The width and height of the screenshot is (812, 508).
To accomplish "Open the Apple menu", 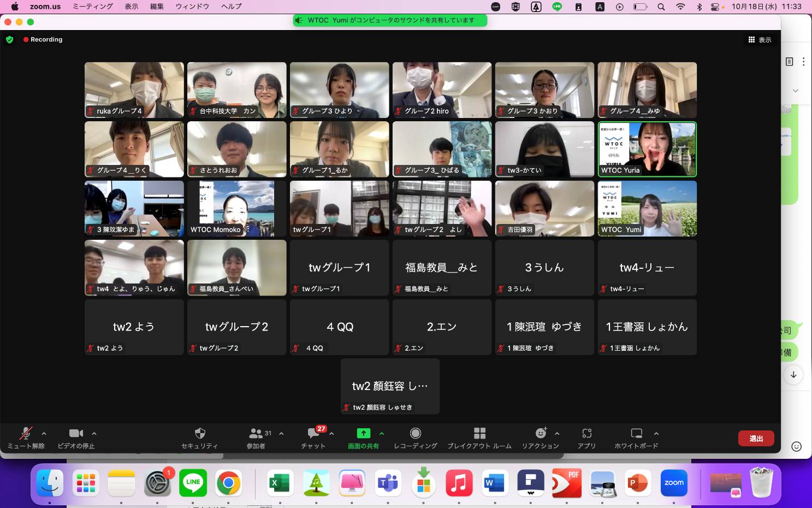I will [x=15, y=7].
